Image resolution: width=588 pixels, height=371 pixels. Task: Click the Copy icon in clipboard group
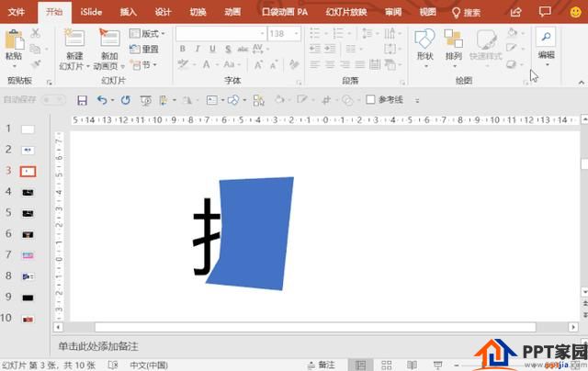pyautogui.click(x=35, y=49)
